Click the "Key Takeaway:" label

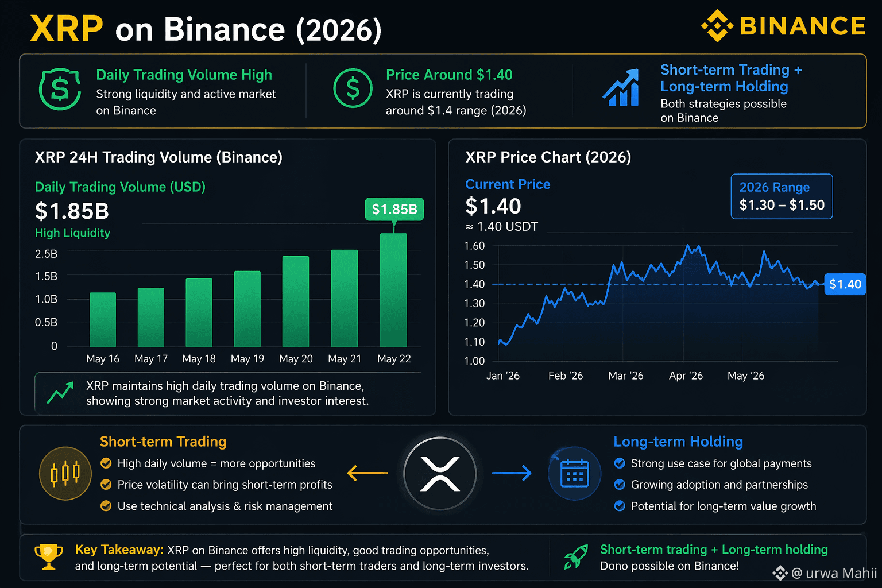(x=119, y=550)
